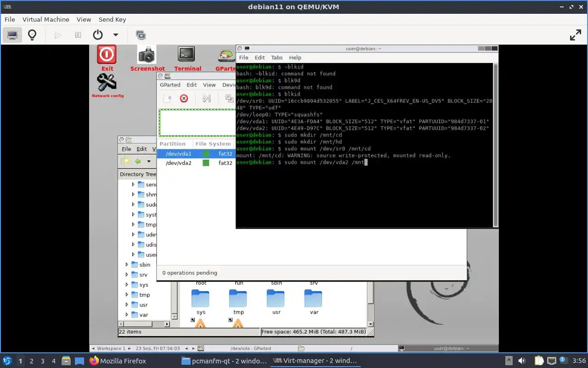The image size is (588, 368).
Task: Open the View menu of virt-manager
Action: point(84,19)
